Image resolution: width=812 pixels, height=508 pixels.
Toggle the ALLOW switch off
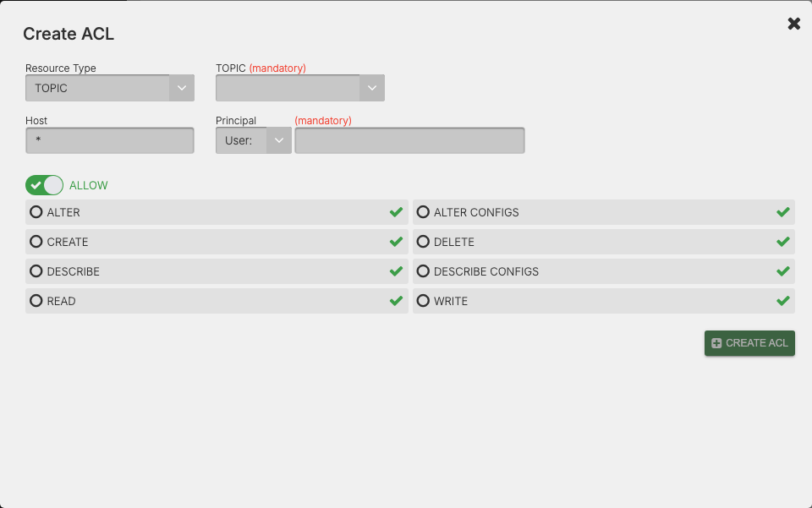[44, 185]
